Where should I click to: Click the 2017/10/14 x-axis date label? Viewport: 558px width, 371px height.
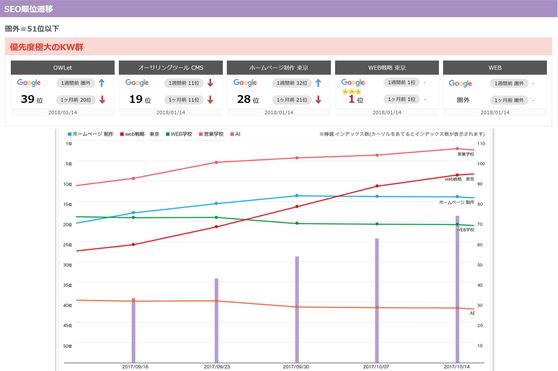(457, 367)
